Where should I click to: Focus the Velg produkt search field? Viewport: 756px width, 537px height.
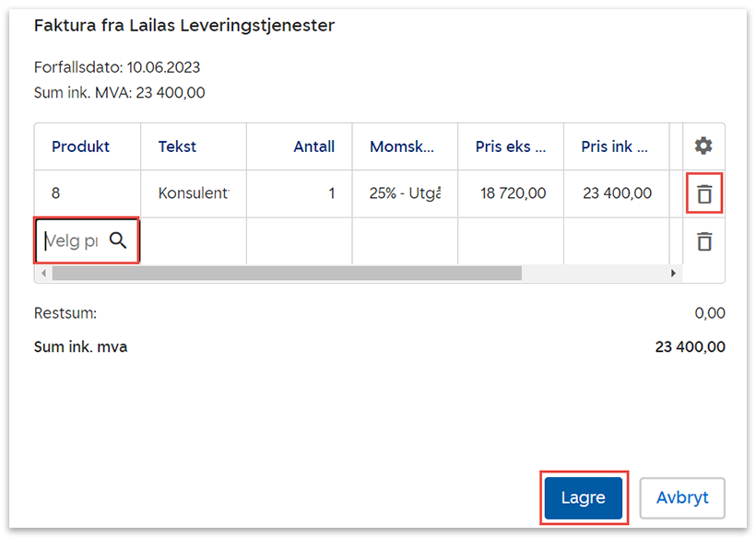point(74,241)
